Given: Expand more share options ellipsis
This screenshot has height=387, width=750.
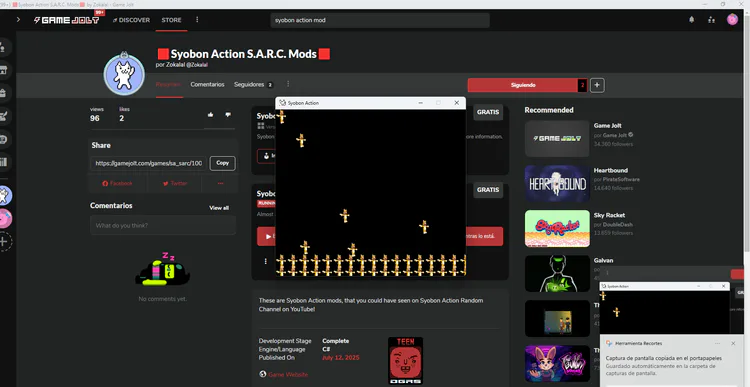Looking at the screenshot, I should 221,183.
